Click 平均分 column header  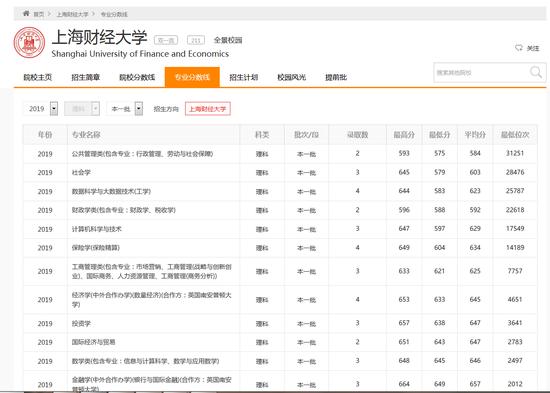[x=475, y=135]
